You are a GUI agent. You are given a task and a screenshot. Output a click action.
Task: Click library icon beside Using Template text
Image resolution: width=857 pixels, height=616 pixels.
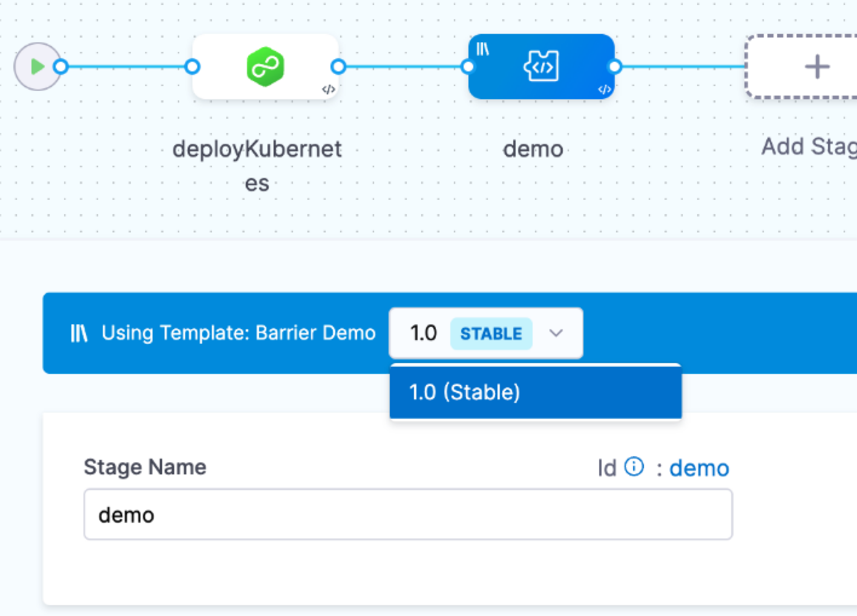click(79, 333)
